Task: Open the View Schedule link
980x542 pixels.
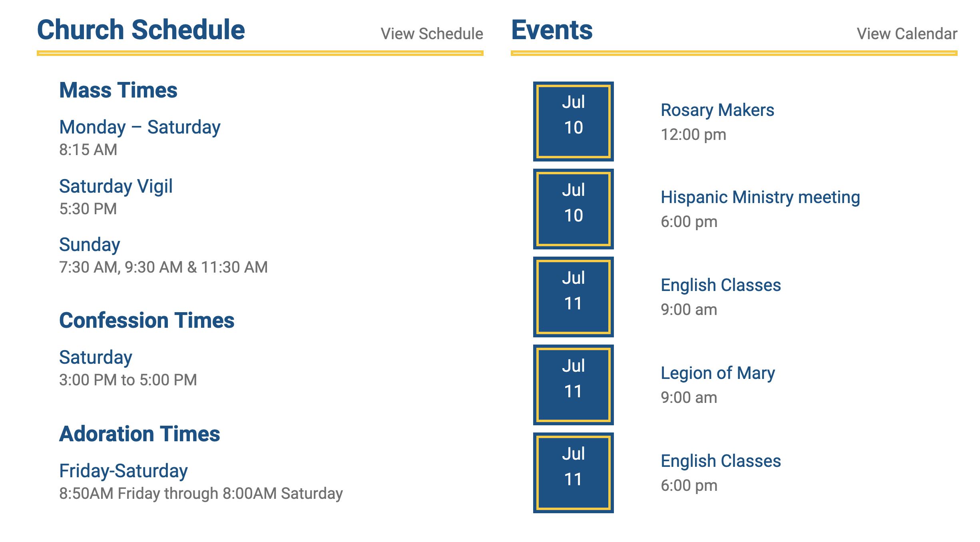Action: [432, 34]
